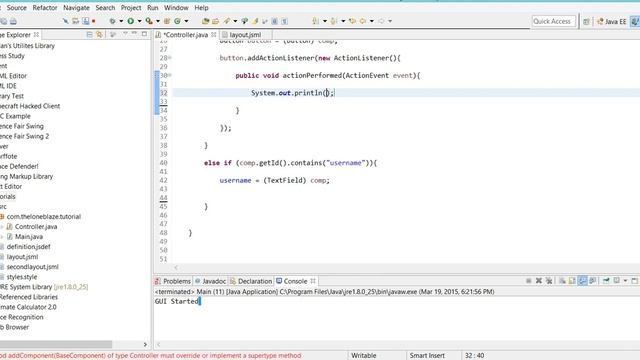Open Package Explorer View Menu triangle
Viewport: 640px width, 360px height.
[x=125, y=34]
